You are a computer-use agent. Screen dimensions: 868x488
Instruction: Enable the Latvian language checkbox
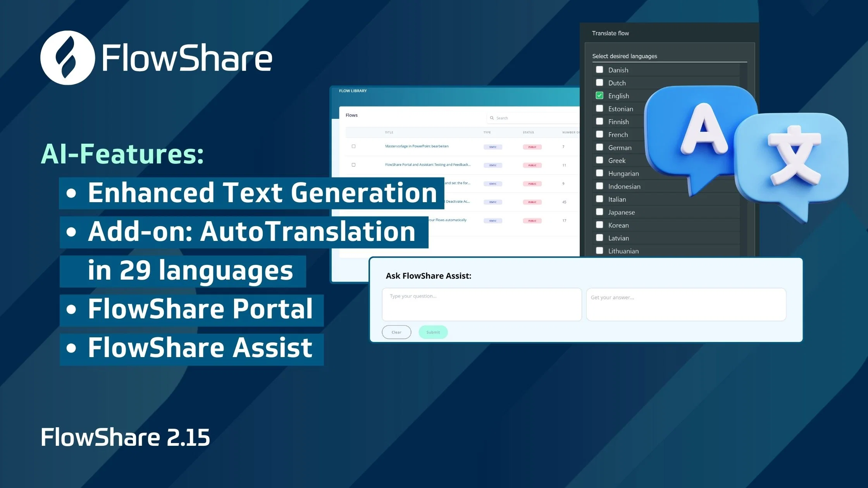point(599,238)
